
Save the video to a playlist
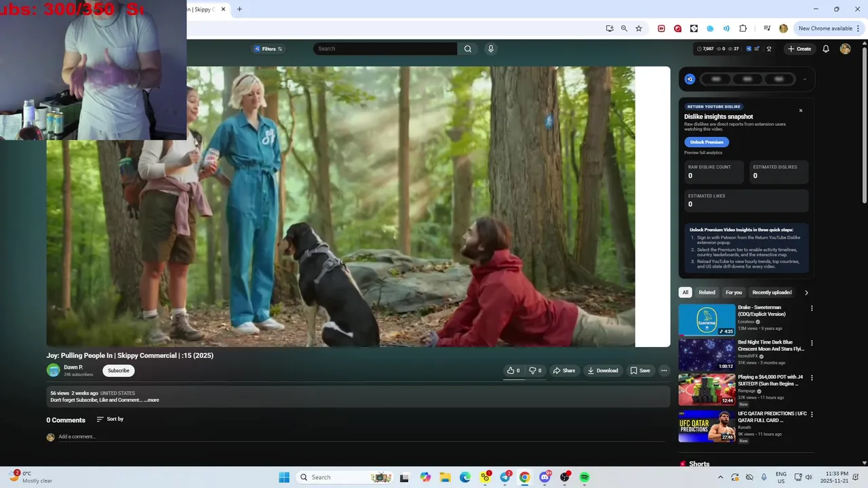click(640, 371)
